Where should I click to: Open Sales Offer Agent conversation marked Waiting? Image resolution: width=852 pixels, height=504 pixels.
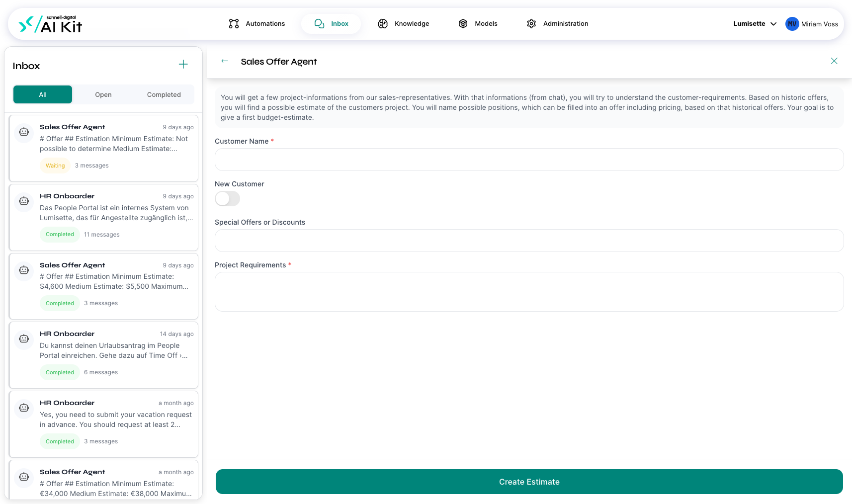103,148
